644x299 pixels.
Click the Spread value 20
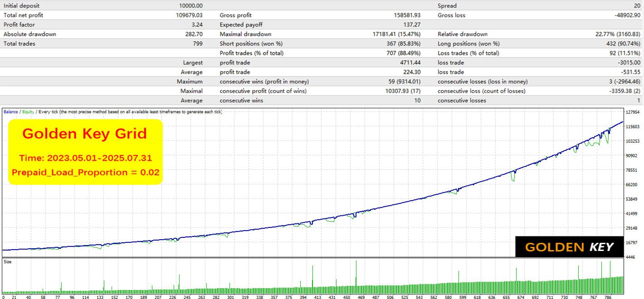pos(637,6)
